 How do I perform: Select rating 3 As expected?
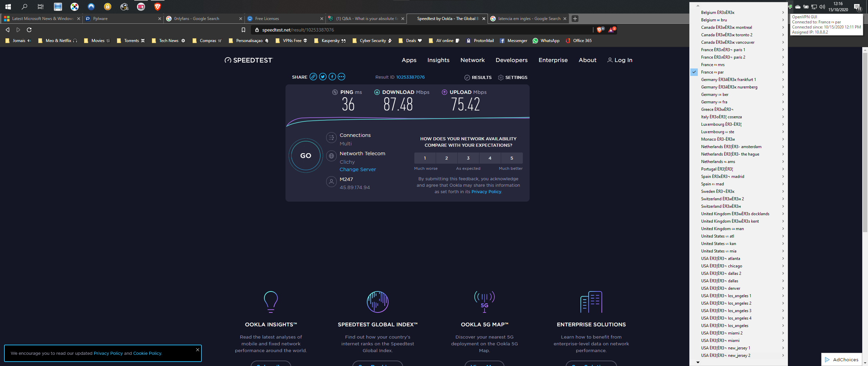pyautogui.click(x=468, y=158)
